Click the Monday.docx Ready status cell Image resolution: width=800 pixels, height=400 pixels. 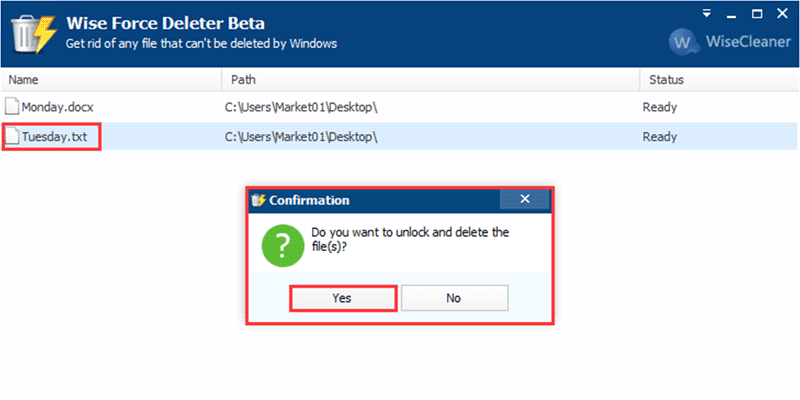(x=660, y=107)
